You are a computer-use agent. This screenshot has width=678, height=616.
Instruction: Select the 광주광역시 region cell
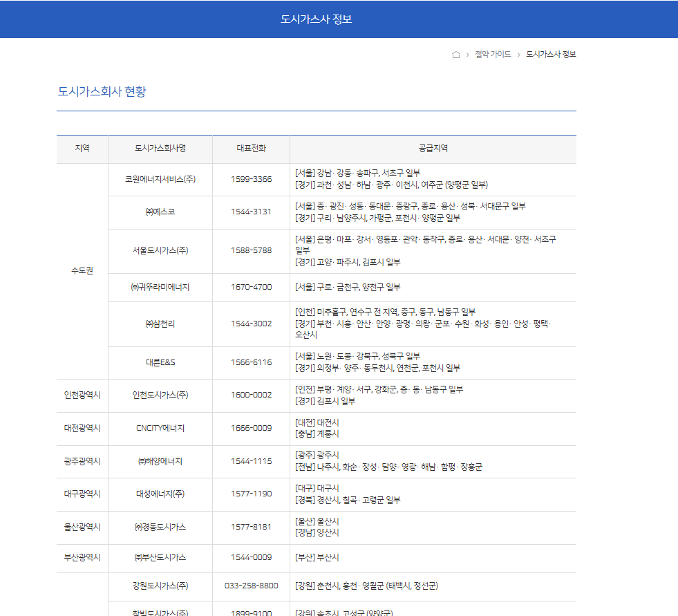82,462
